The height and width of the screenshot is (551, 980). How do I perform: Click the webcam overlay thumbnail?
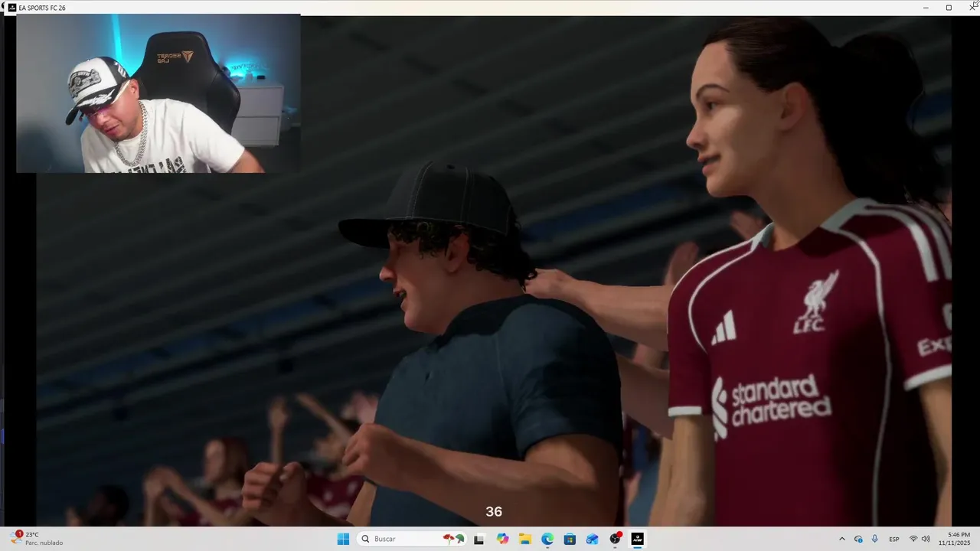point(158,93)
